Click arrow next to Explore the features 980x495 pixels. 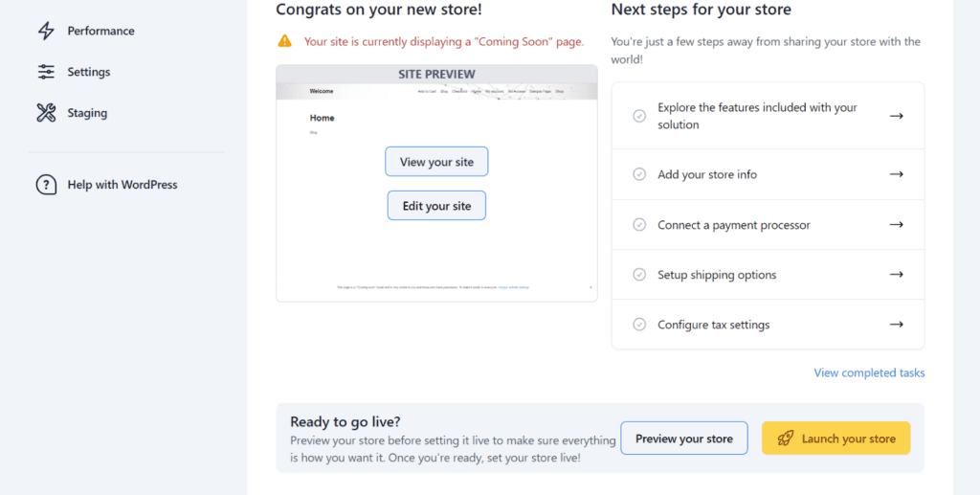tap(896, 116)
